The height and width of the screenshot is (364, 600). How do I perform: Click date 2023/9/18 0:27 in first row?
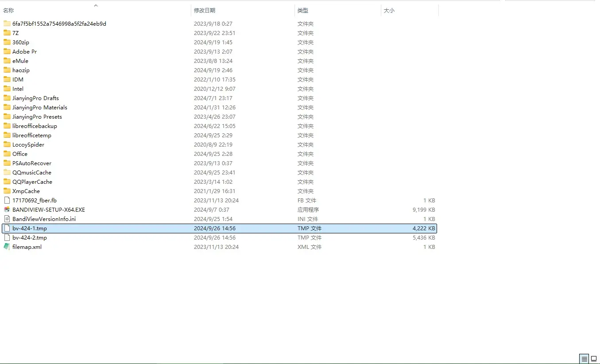[213, 24]
